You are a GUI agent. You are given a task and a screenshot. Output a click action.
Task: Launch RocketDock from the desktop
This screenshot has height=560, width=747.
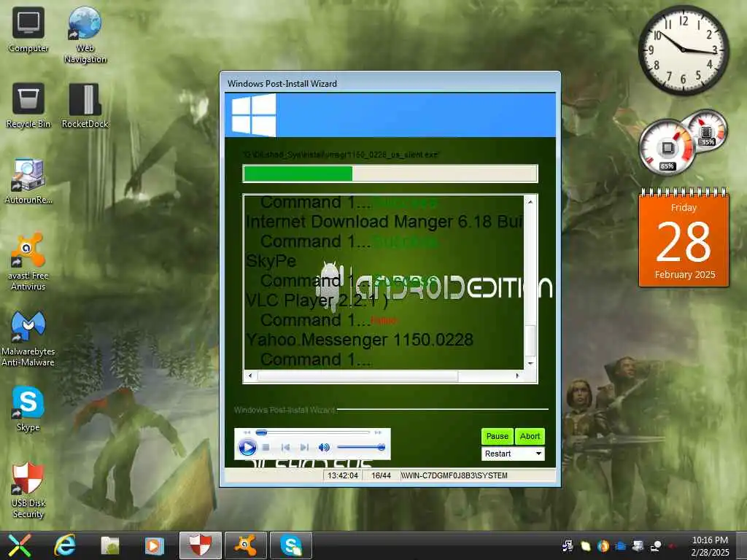pos(85,105)
